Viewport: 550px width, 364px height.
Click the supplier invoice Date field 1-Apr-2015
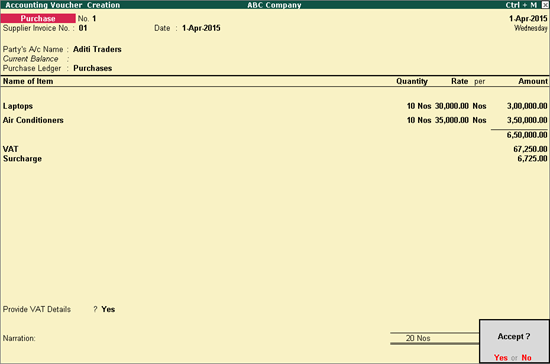[x=201, y=28]
